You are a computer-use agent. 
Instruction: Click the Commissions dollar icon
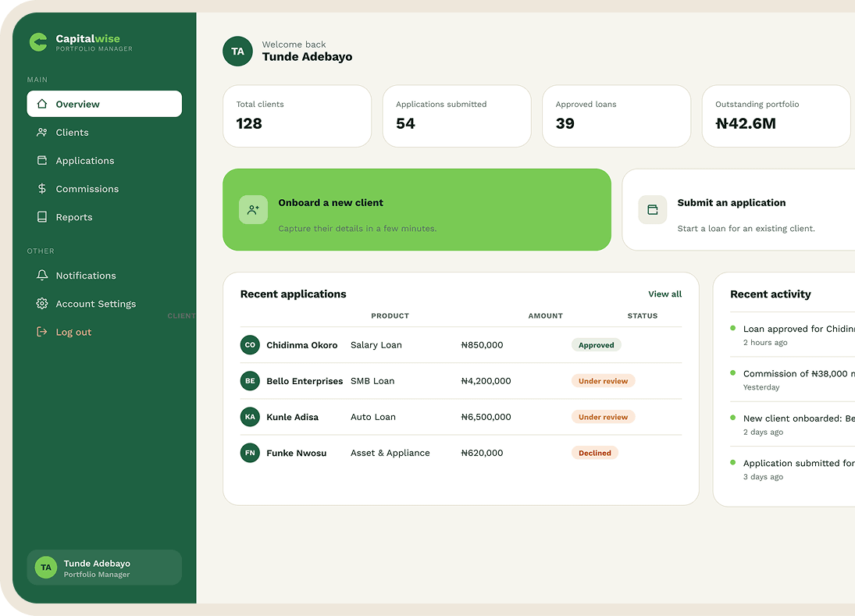[42, 189]
